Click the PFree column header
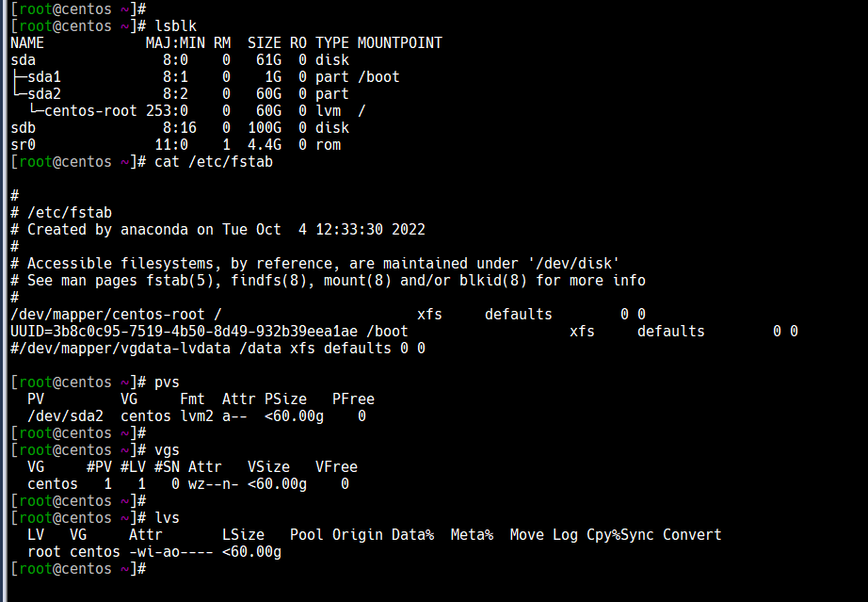The width and height of the screenshot is (868, 602). 353,399
